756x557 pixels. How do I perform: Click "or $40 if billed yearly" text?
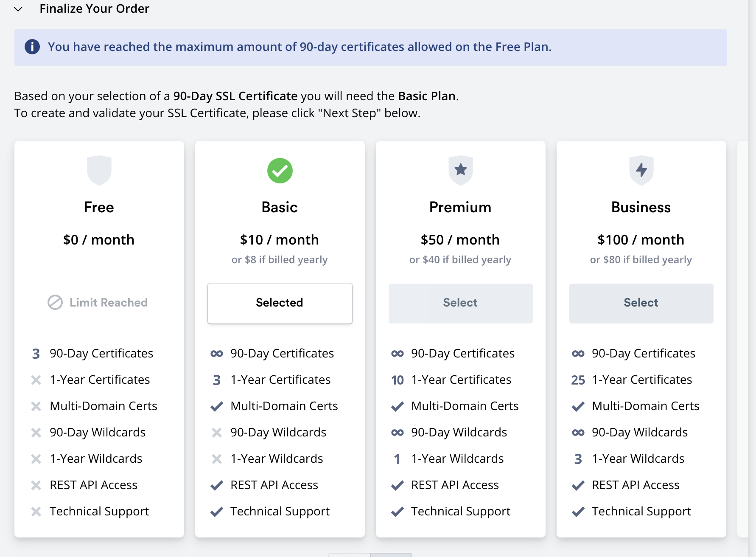pos(460,259)
